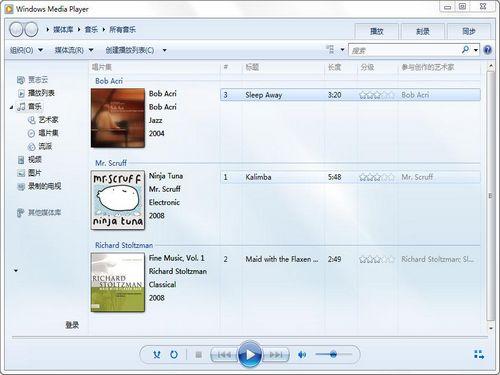Screen dimensions: 500x375
Task: Select the Kalimba track
Action: tap(350, 177)
